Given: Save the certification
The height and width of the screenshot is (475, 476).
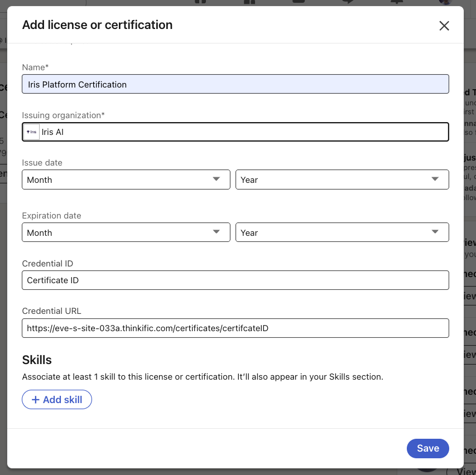Looking at the screenshot, I should 428,448.
